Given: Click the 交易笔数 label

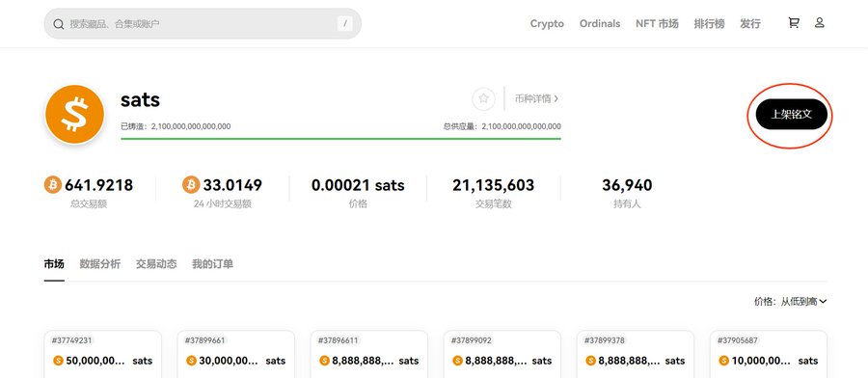Looking at the screenshot, I should click(493, 204).
